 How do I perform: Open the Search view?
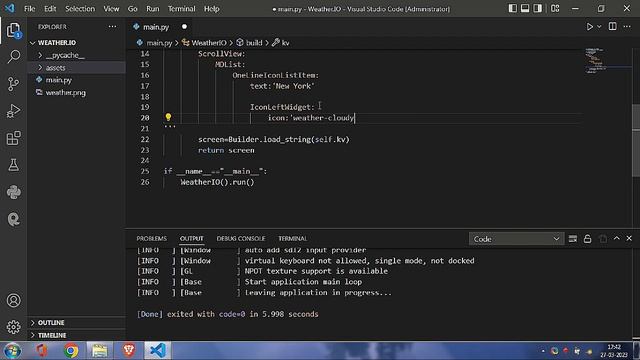click(x=13, y=57)
